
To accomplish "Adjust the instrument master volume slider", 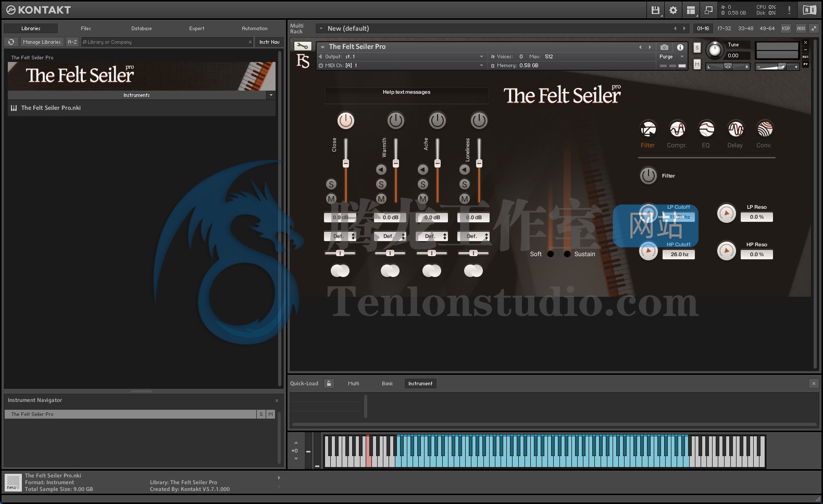I will point(778,67).
